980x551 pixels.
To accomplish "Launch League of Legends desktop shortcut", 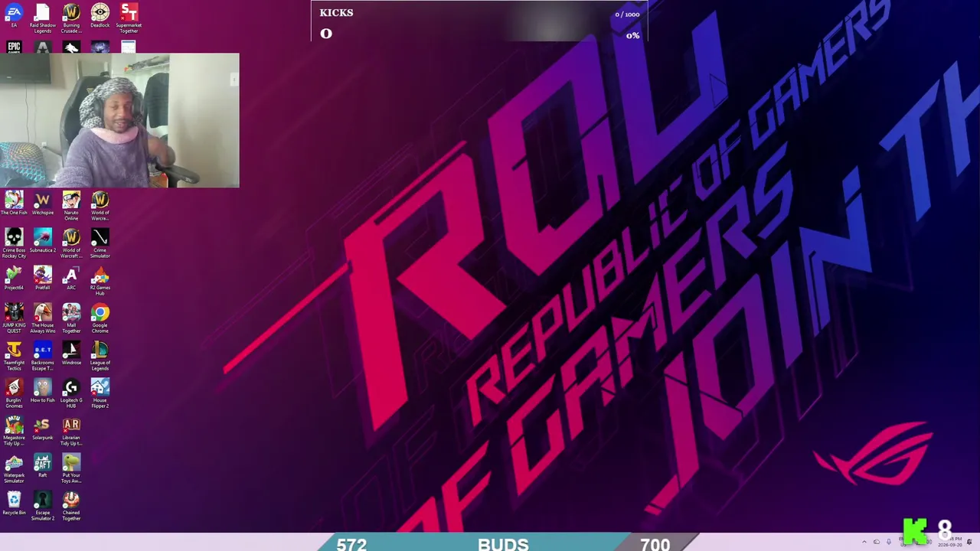I will pos(100,356).
